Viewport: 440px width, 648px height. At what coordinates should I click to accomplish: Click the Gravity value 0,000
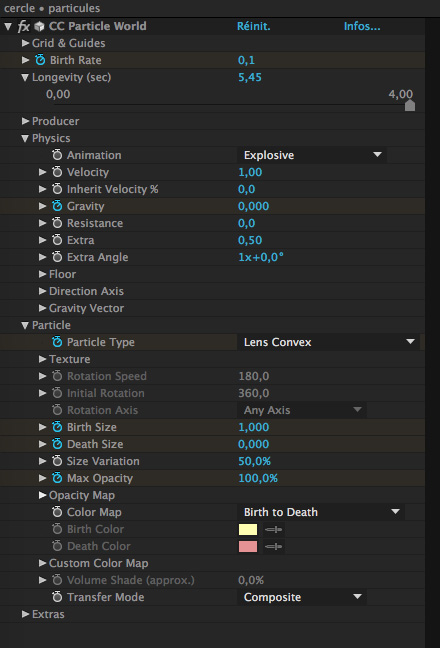[253, 206]
